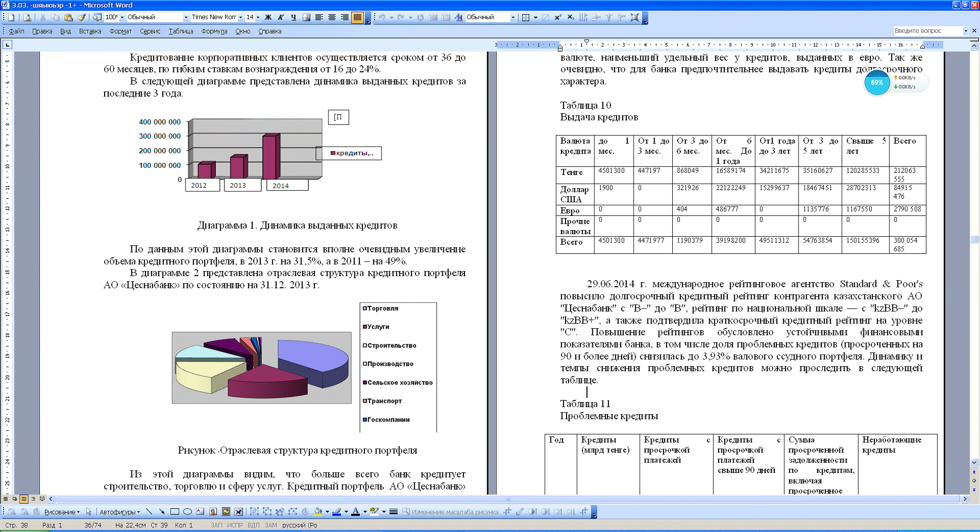The image size is (980, 532).
Task: Toggle Bold formatting (Ж)
Action: click(x=268, y=17)
